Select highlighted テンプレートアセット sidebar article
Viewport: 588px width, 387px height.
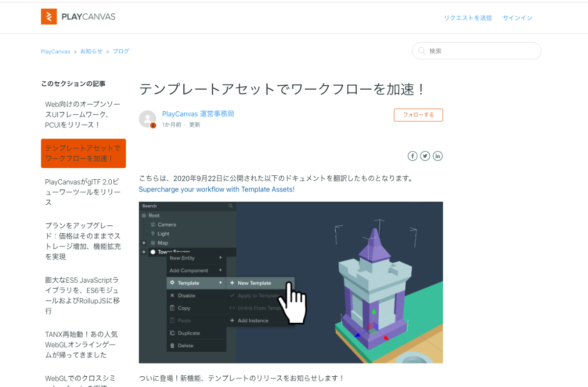point(83,153)
